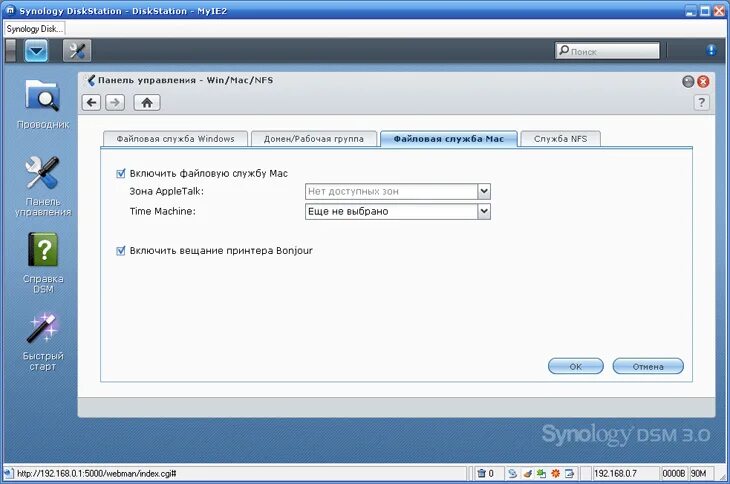Click the page edit icon in status bar

569,473
